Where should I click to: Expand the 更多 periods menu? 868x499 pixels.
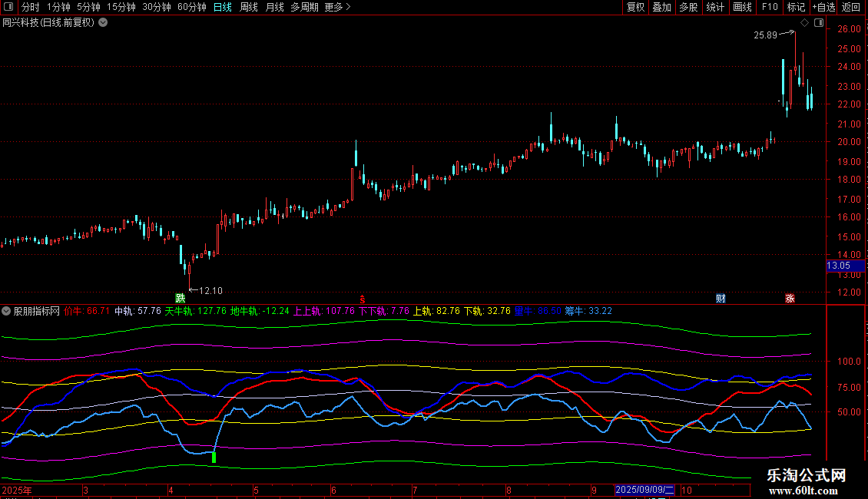(x=337, y=7)
